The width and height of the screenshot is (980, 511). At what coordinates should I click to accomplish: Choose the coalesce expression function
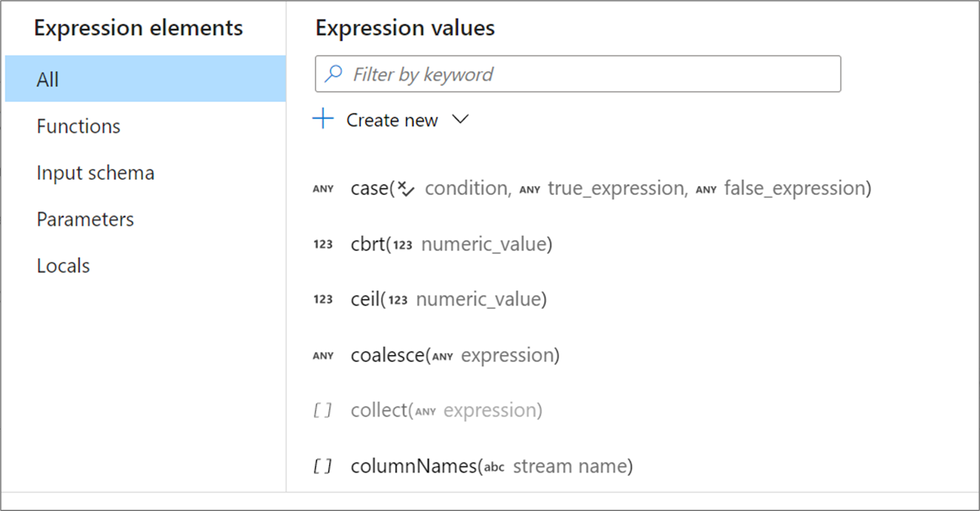(x=455, y=355)
